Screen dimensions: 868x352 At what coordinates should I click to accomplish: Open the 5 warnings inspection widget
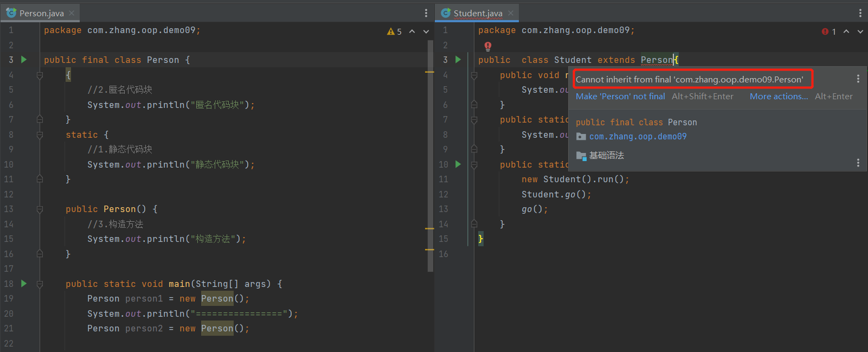pyautogui.click(x=394, y=31)
